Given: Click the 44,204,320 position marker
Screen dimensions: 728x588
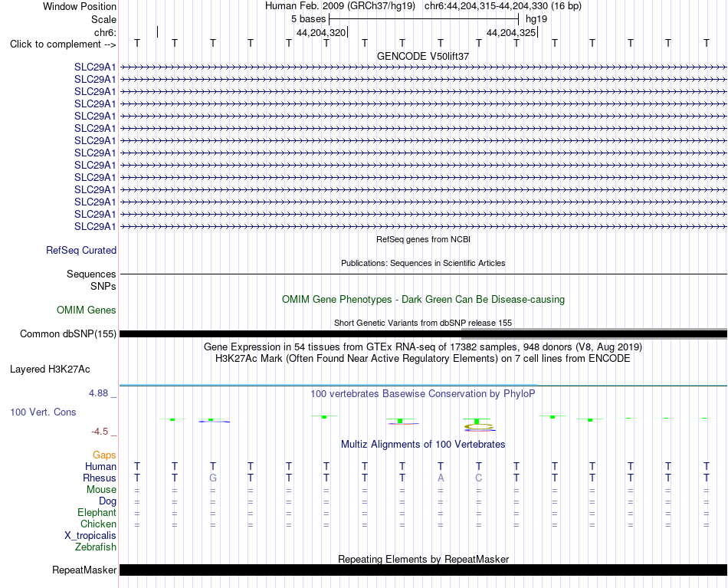Looking at the screenshot, I should tap(321, 32).
